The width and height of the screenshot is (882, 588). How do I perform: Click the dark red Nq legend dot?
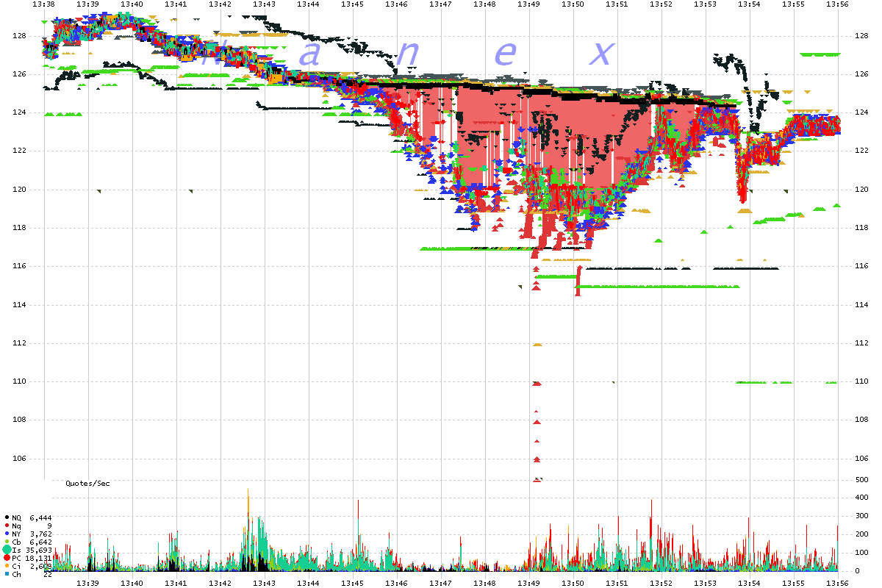point(7,526)
